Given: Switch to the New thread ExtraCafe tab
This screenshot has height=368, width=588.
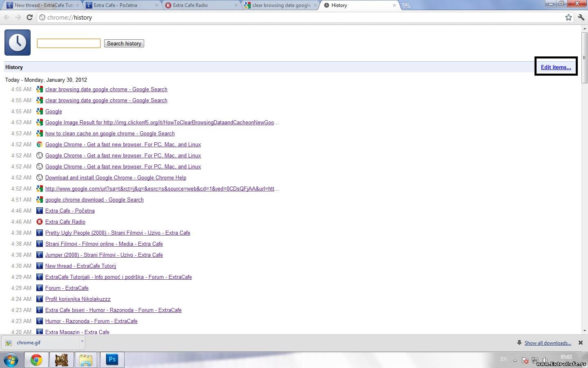Looking at the screenshot, I should pos(41,5).
